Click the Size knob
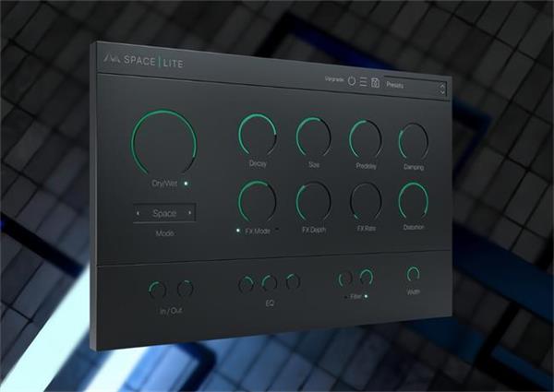Screen dimensions: 554x392 coord(314,136)
